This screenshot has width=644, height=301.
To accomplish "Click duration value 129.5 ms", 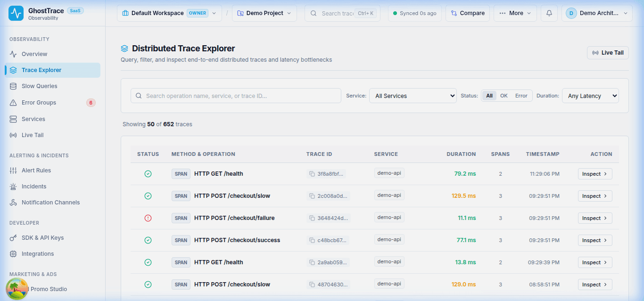I will click(x=463, y=196).
